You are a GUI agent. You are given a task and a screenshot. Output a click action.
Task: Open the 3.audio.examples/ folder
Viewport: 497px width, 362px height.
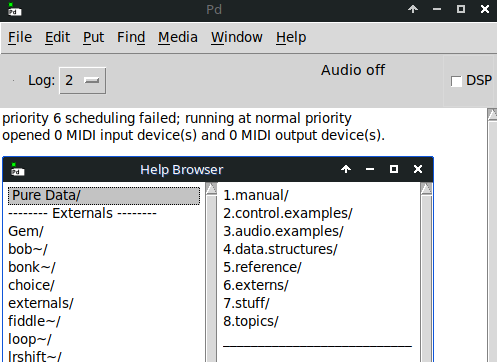pos(283,231)
